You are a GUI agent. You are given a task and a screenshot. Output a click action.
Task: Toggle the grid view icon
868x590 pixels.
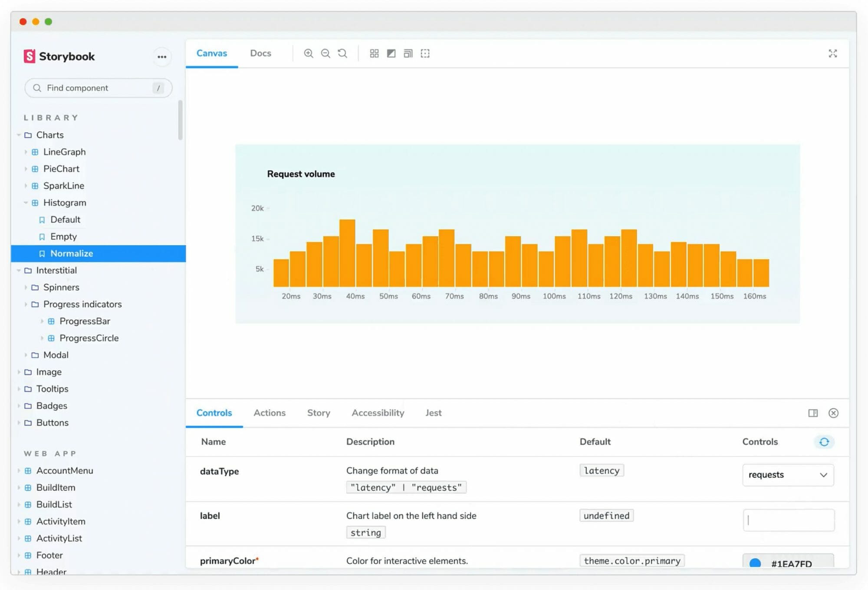[x=374, y=53]
